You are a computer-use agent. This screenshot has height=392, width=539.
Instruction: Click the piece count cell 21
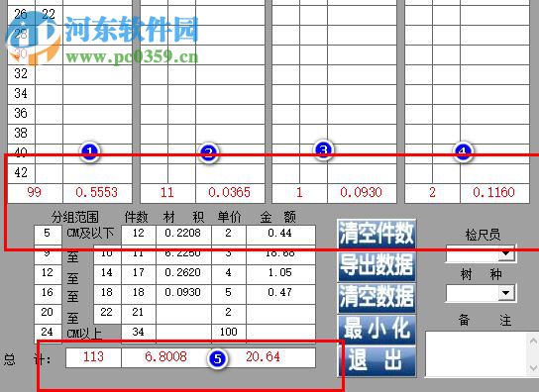[139, 314]
